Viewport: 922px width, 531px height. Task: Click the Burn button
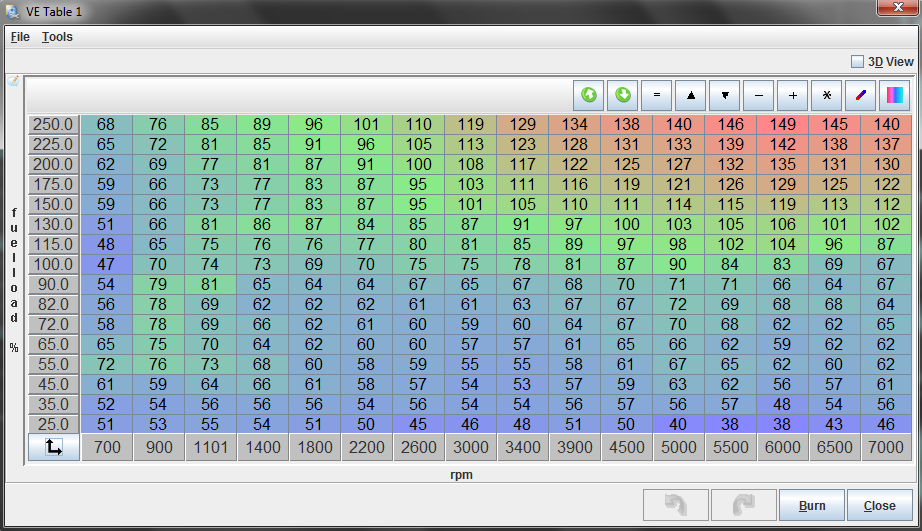(812, 505)
